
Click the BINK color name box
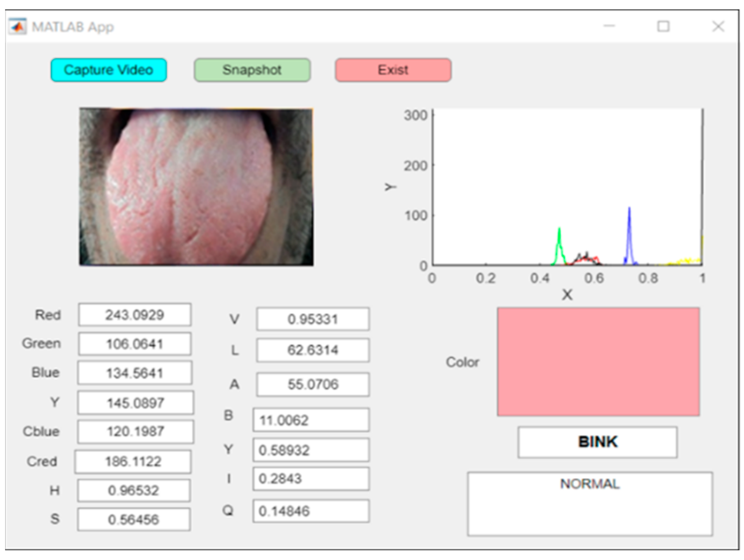pyautogui.click(x=597, y=442)
